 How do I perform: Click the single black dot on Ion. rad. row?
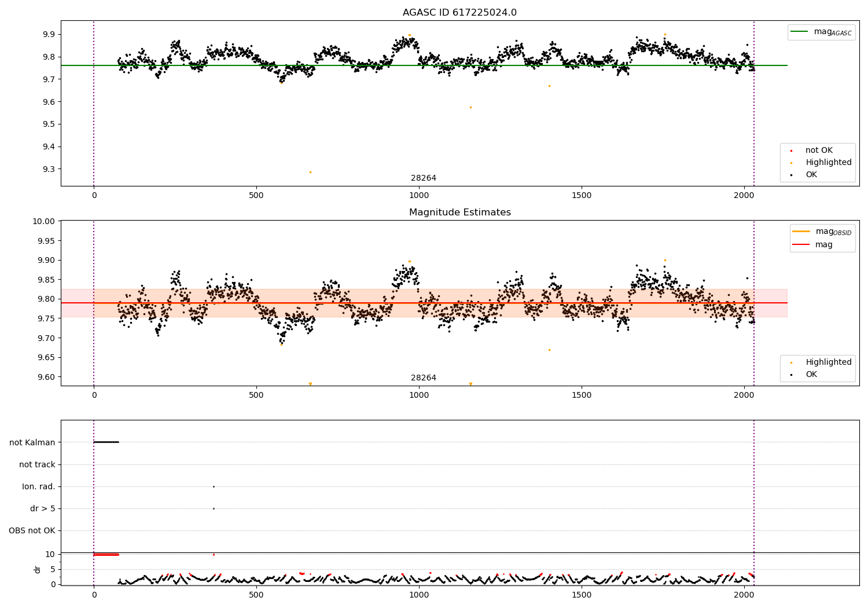point(214,486)
